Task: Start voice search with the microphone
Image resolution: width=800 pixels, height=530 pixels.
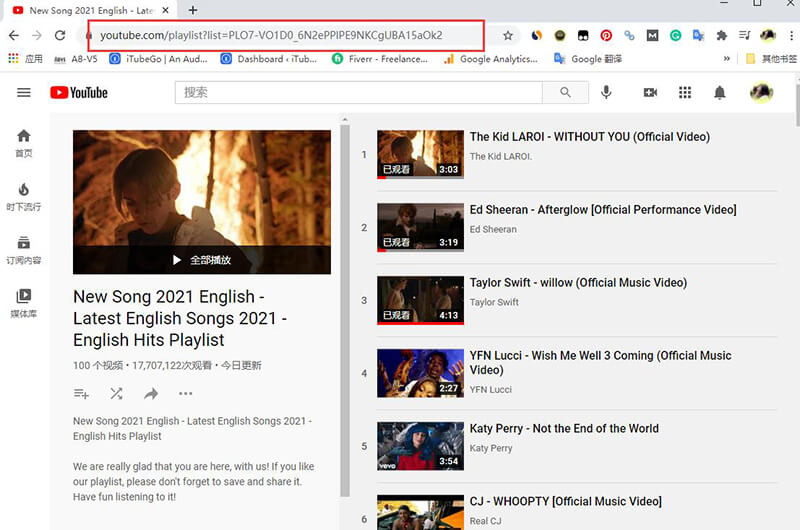Action: 606,92
